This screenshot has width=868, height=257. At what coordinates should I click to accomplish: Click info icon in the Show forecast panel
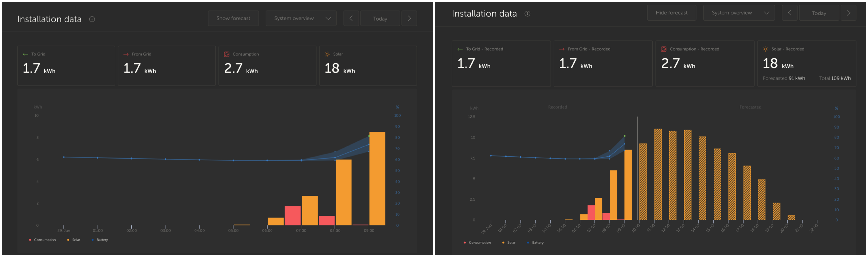pos(92,19)
